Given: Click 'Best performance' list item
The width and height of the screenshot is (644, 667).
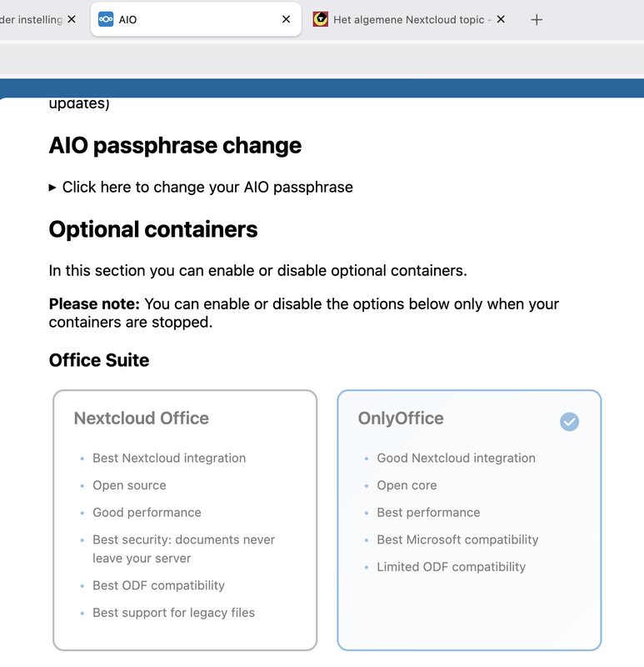Looking at the screenshot, I should point(428,513).
